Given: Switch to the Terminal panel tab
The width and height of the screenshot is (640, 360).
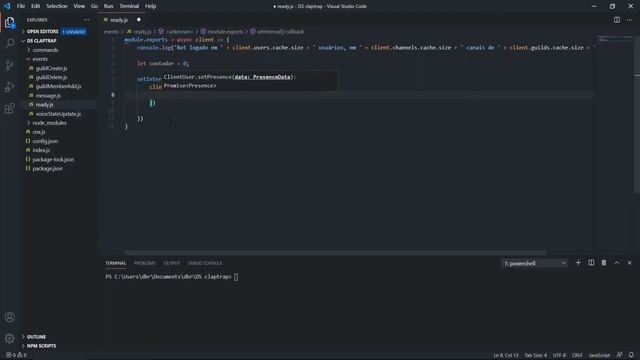Looking at the screenshot, I should pyautogui.click(x=116, y=263).
